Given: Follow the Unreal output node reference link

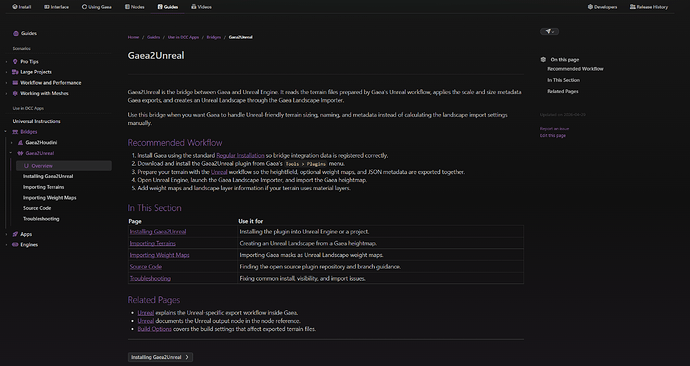Looking at the screenshot, I should 146,321.
